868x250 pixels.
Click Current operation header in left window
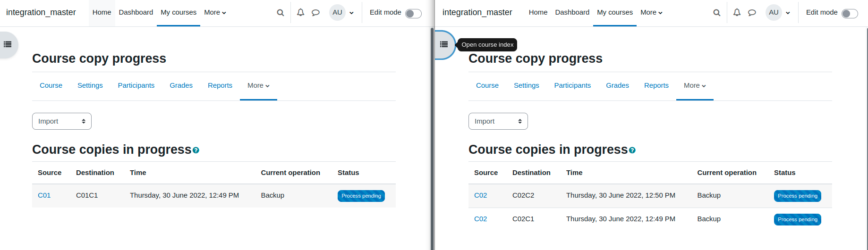click(290, 173)
